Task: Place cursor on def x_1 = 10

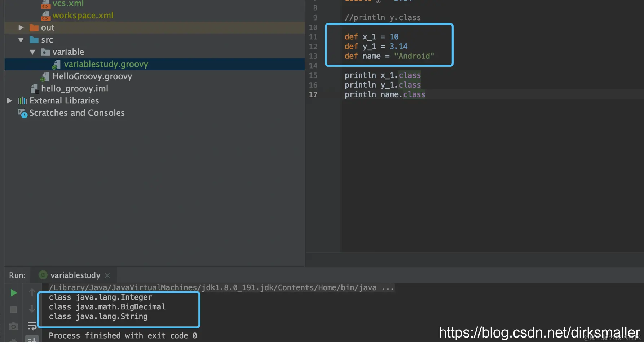Action: (371, 37)
